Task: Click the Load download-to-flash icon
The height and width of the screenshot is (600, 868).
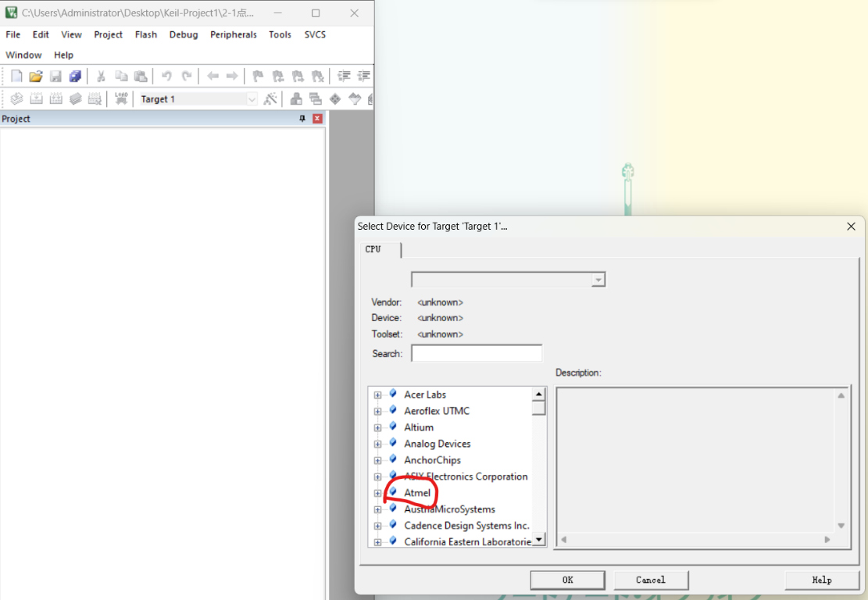Action: [121, 98]
